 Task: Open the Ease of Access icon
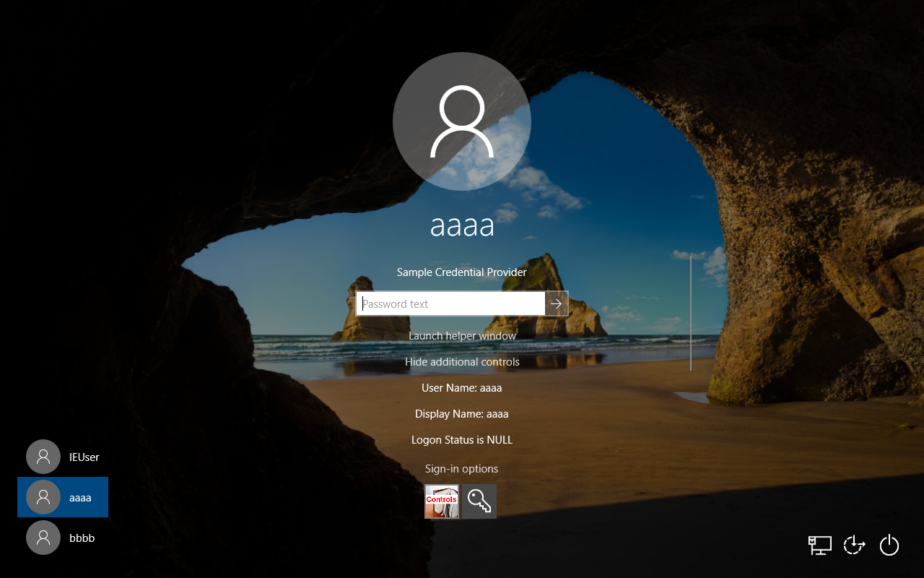tap(855, 545)
